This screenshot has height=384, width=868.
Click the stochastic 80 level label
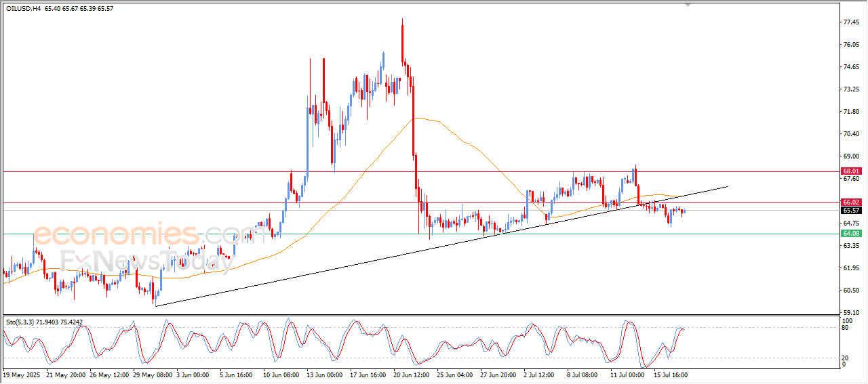click(x=846, y=328)
